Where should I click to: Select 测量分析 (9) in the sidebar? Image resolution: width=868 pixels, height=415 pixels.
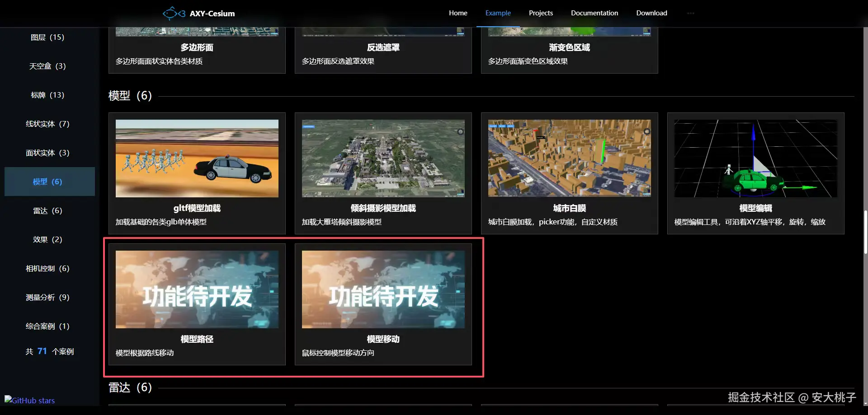pyautogui.click(x=47, y=297)
